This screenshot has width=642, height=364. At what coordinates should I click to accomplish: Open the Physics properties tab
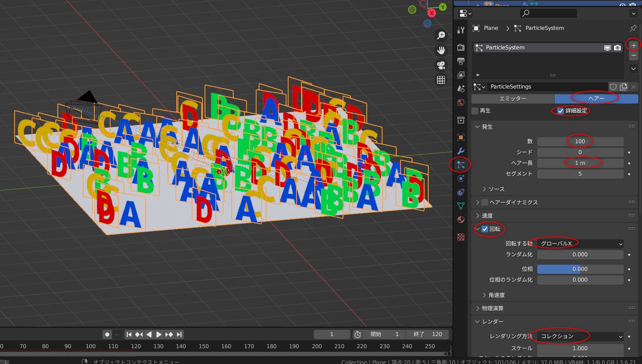click(461, 179)
